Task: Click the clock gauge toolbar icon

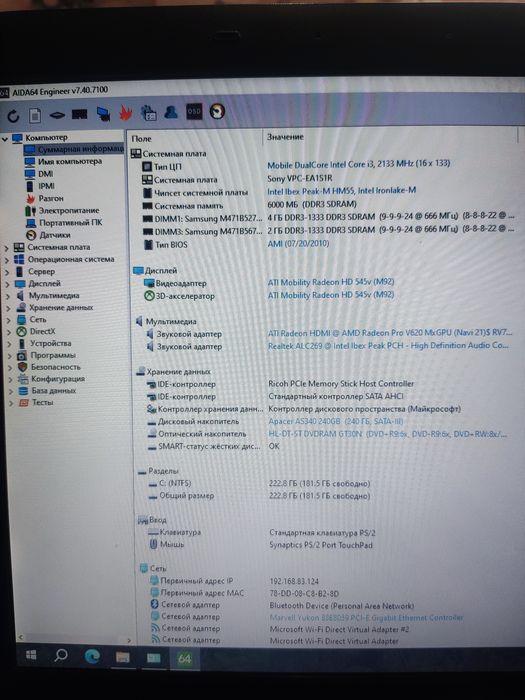Action: pyautogui.click(x=217, y=111)
